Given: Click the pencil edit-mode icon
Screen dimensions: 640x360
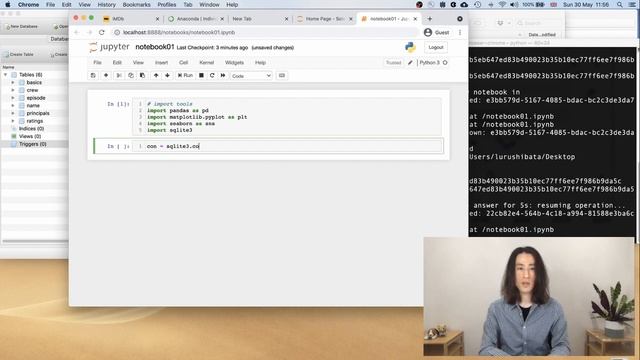Looking at the screenshot, I should click(x=410, y=62).
